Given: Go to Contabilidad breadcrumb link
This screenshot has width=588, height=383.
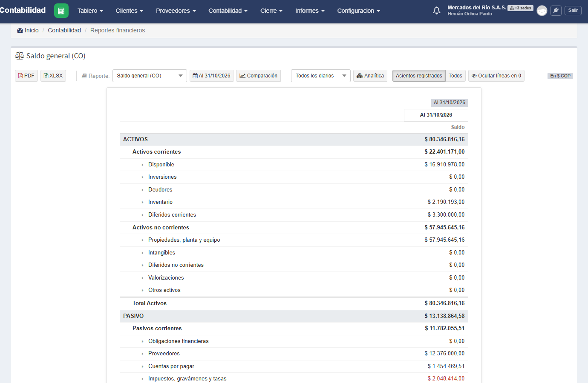Looking at the screenshot, I should (64, 30).
